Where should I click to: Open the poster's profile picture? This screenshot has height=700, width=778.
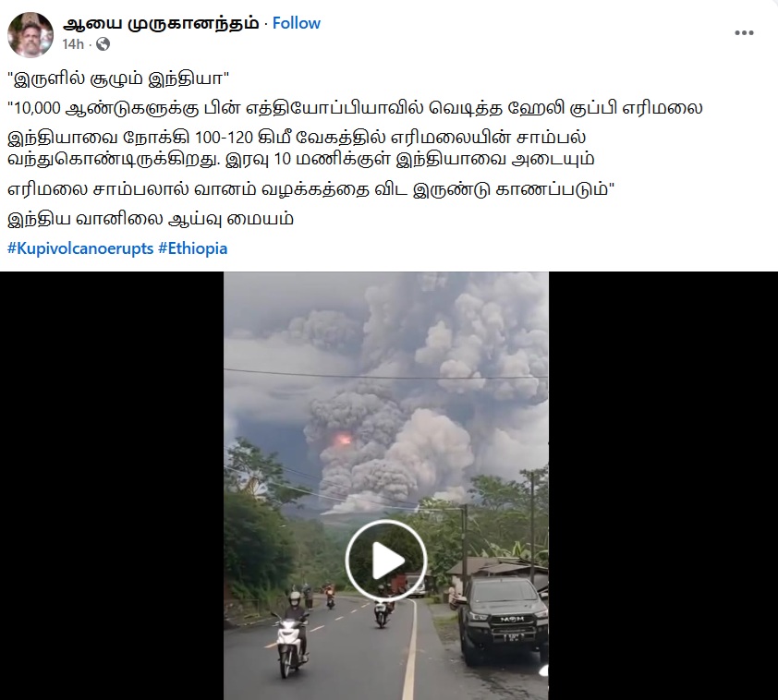click(x=30, y=34)
